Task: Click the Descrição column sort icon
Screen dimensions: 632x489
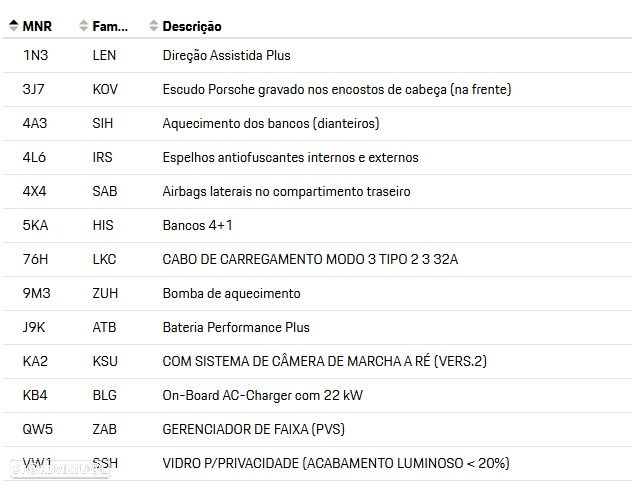Action: [x=153, y=25]
